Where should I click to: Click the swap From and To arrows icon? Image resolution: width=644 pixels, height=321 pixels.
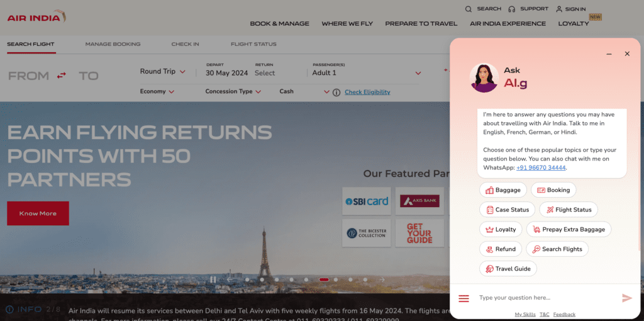point(61,76)
